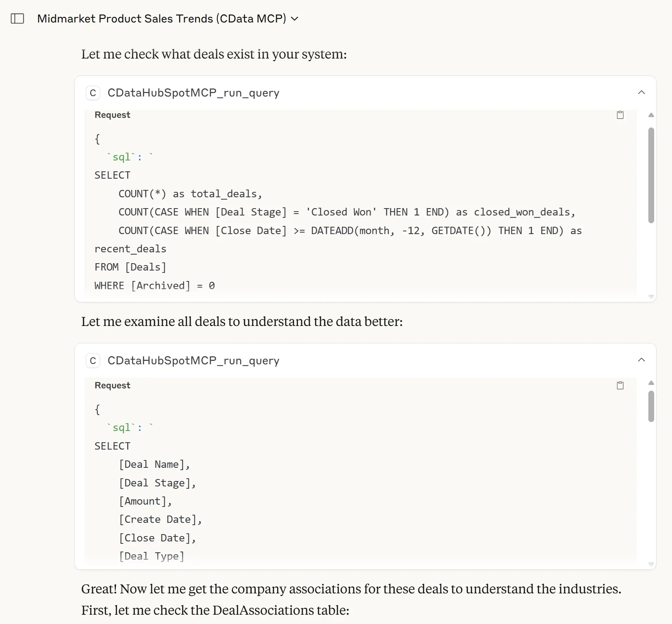Click the SELECT keyword in second query
This screenshot has width=672, height=624.
pos(112,446)
